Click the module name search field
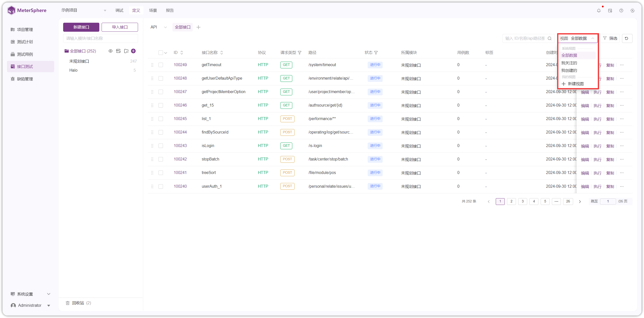The width and height of the screenshot is (644, 318). pyautogui.click(x=100, y=38)
